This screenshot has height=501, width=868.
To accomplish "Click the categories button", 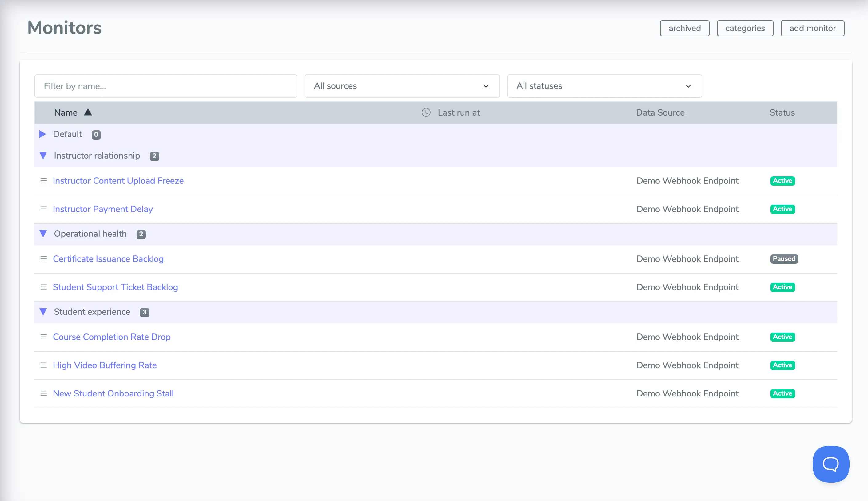I will (745, 28).
